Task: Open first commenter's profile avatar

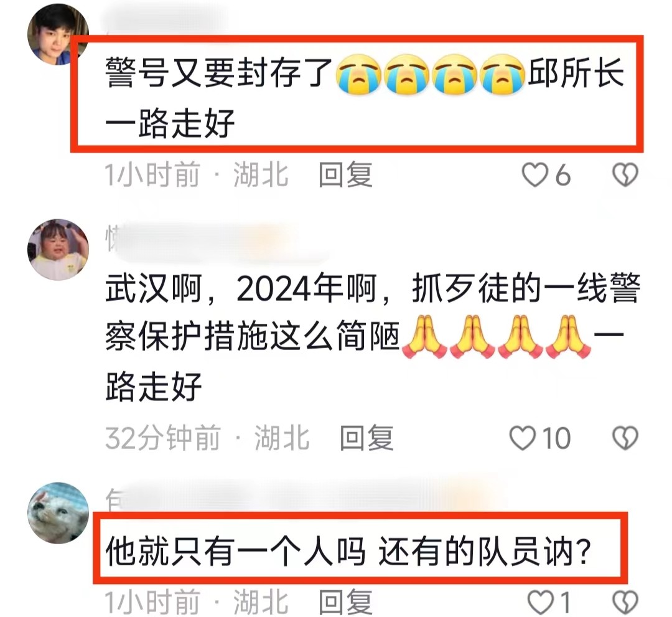Action: [58, 34]
